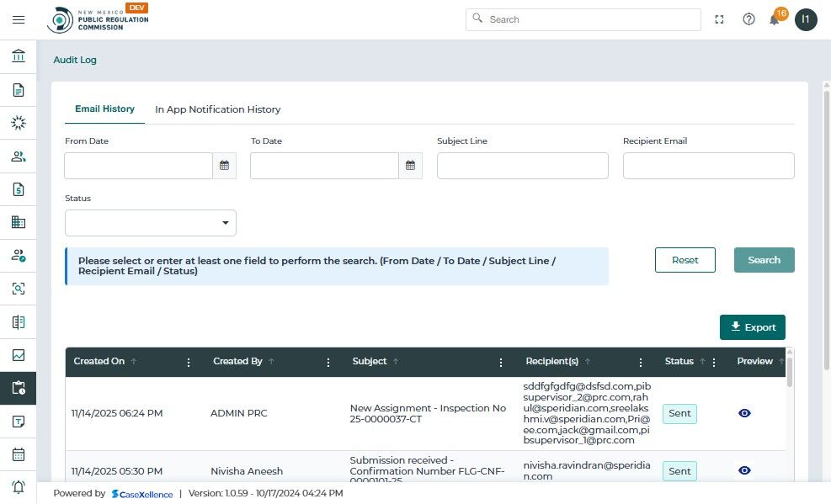Preview the Submission received email eye icon
Image resolution: width=831 pixels, height=504 pixels.
(744, 470)
